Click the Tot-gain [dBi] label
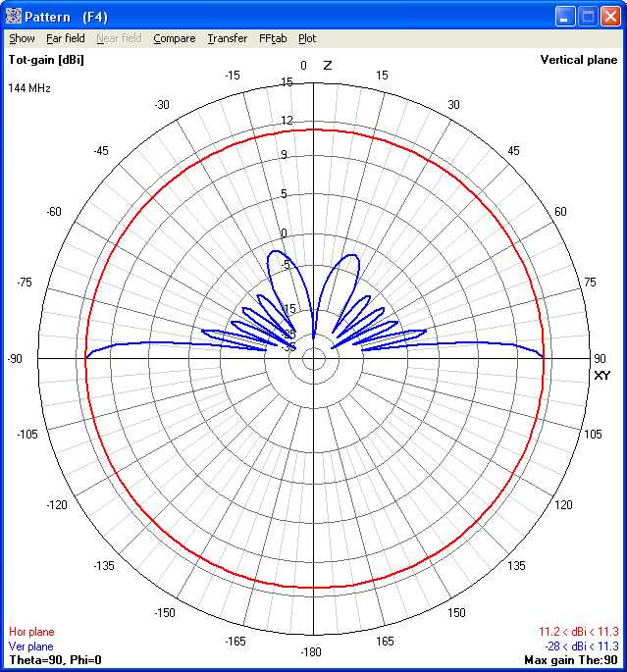This screenshot has width=627, height=672. 46,61
